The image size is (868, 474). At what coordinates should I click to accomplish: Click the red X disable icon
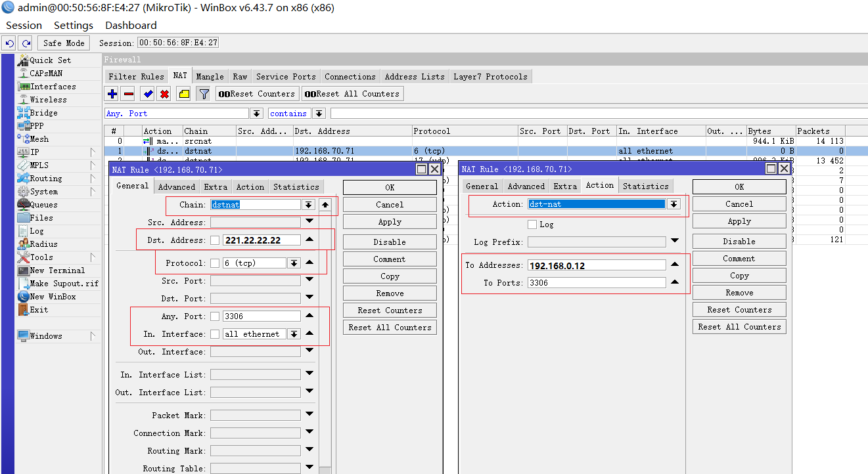tap(164, 94)
